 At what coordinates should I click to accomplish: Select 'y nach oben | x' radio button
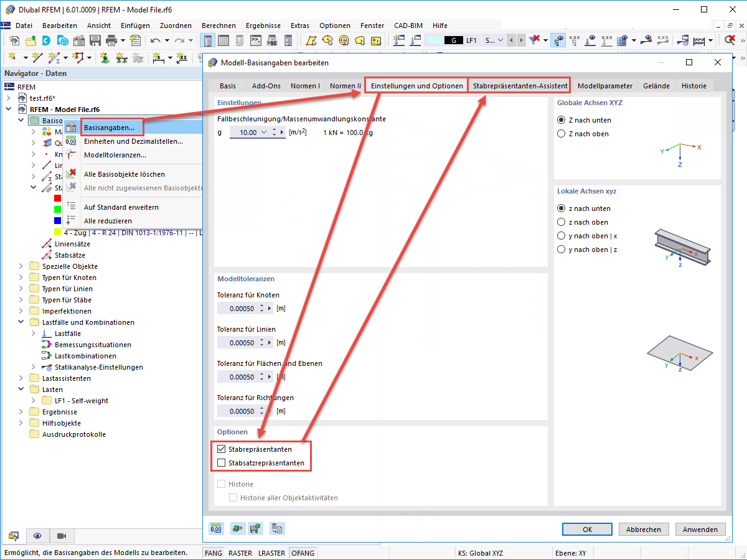(561, 236)
